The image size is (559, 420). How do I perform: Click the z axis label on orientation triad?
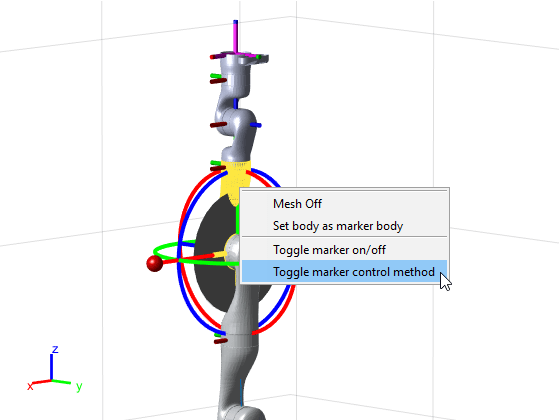point(55,349)
